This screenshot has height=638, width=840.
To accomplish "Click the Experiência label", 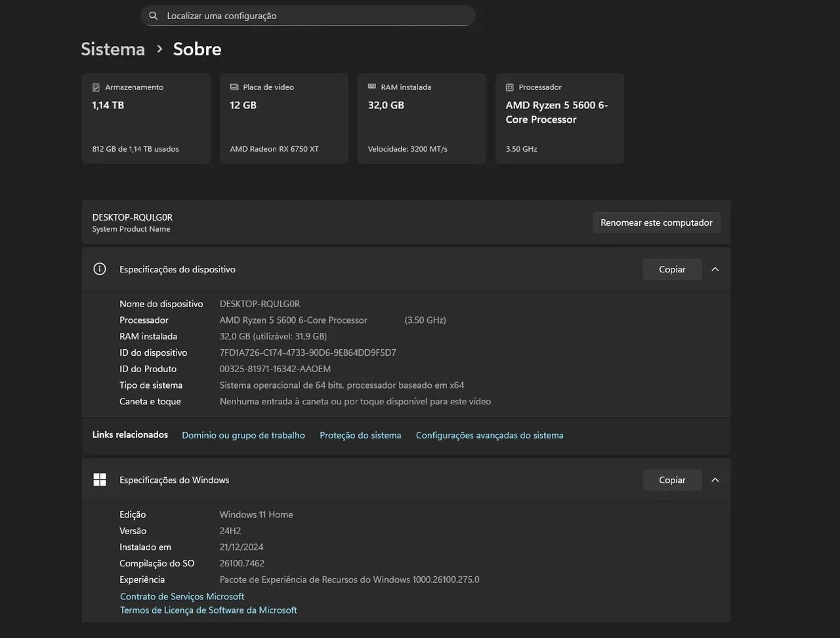I will [142, 580].
